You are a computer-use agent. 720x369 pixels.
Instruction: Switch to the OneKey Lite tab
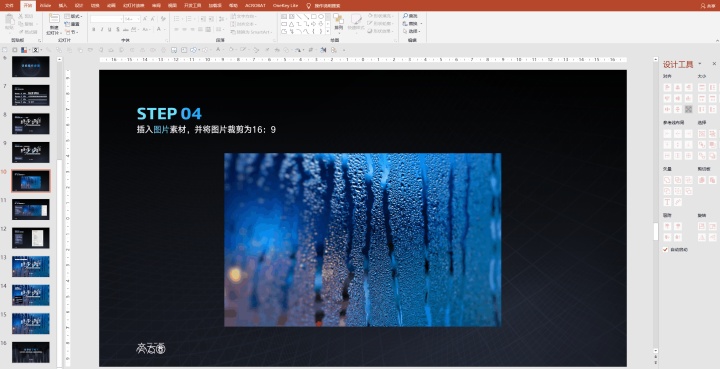pyautogui.click(x=285, y=6)
